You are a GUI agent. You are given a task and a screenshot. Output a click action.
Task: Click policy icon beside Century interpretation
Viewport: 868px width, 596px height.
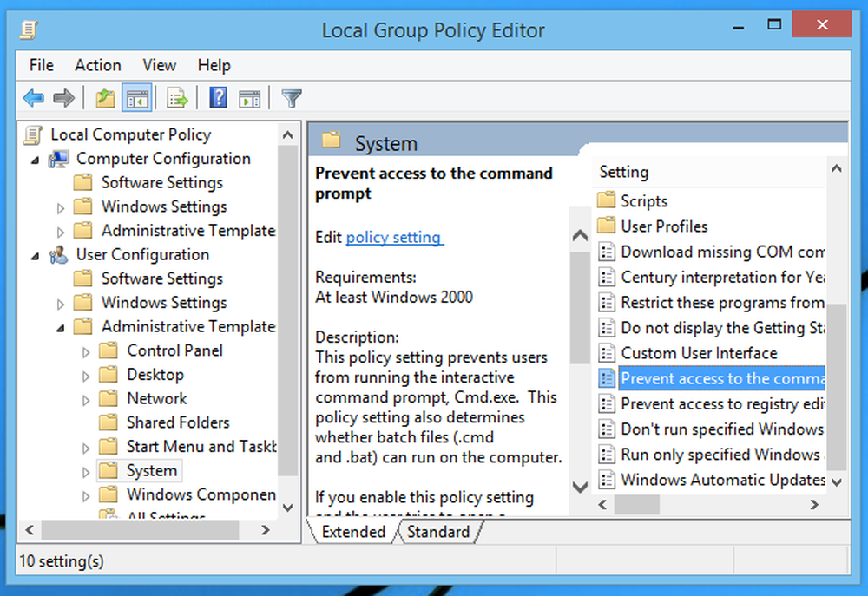(x=607, y=278)
